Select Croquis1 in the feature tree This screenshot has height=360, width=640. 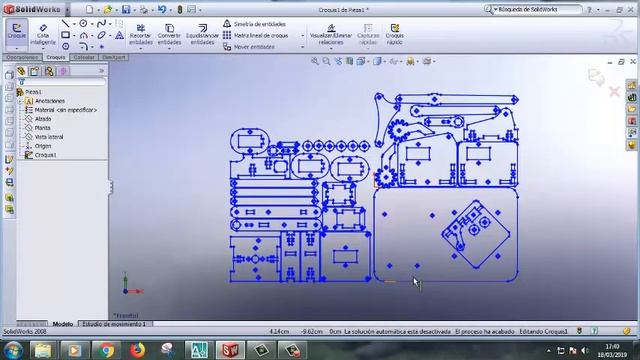pyautogui.click(x=40, y=155)
